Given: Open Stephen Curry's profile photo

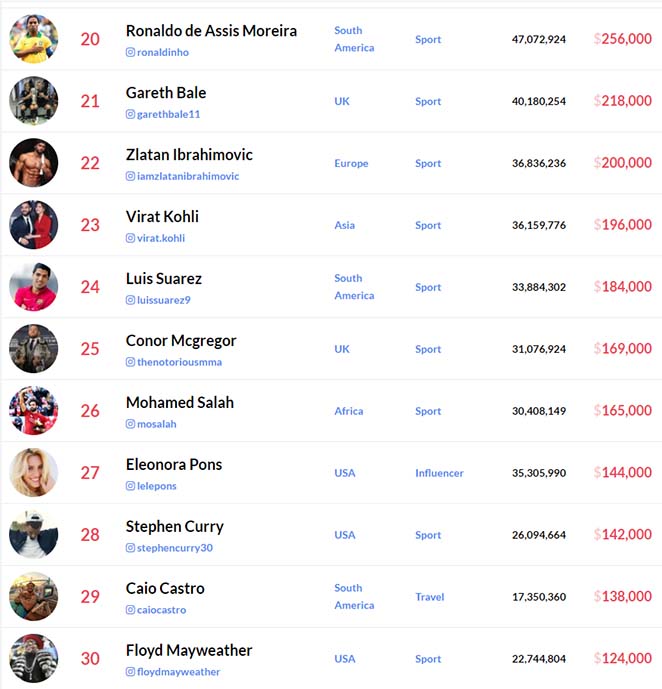Looking at the screenshot, I should [x=33, y=534].
